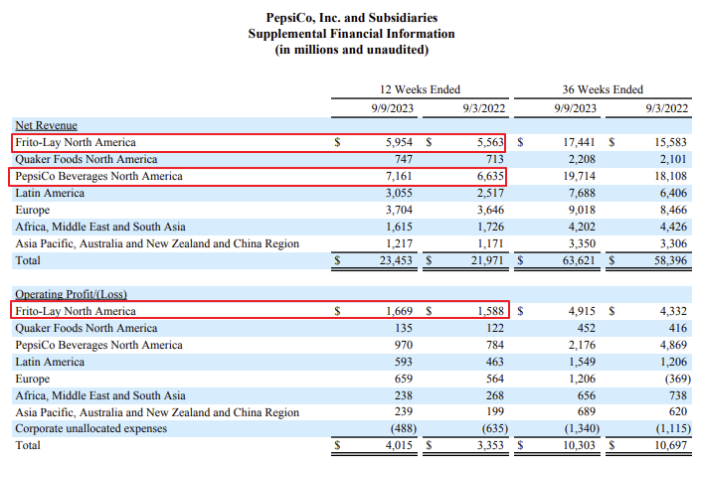Select the Latin America operating profit value 593
The height and width of the screenshot is (480, 710).
click(x=403, y=362)
